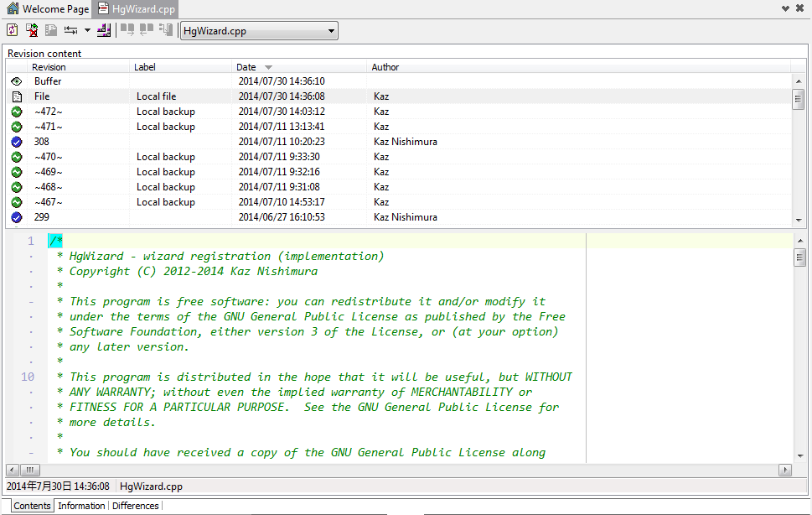The image size is (812, 515).
Task: Switch to the Differences tab
Action: [136, 506]
